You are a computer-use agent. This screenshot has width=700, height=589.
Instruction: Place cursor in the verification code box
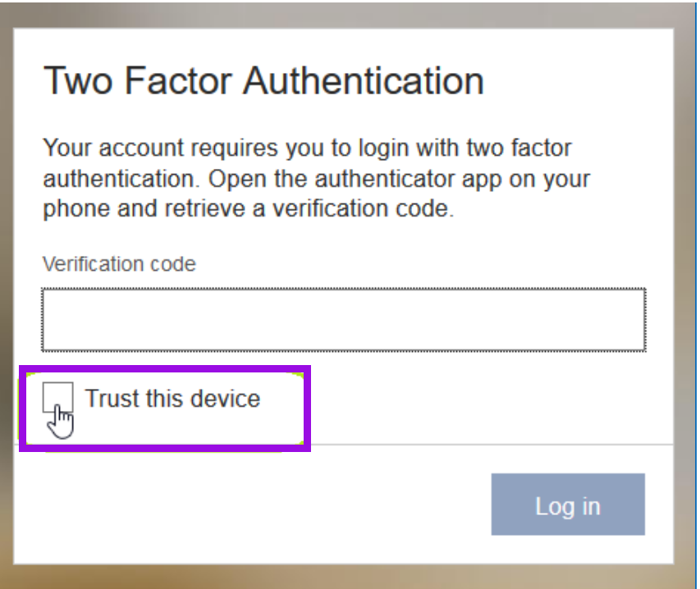click(344, 320)
